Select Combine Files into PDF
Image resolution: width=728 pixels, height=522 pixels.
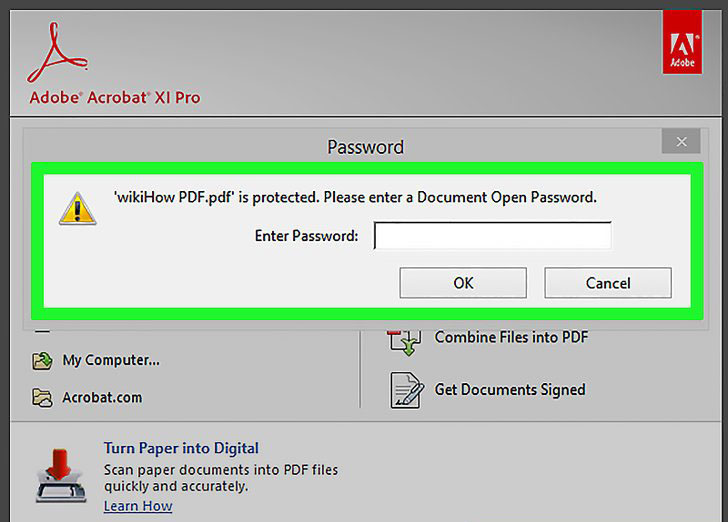click(x=511, y=337)
